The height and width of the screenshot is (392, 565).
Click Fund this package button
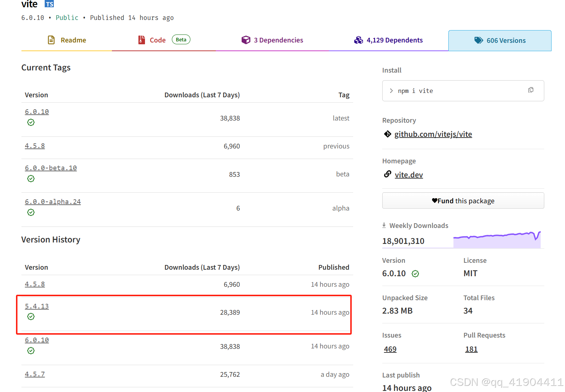pyautogui.click(x=463, y=201)
